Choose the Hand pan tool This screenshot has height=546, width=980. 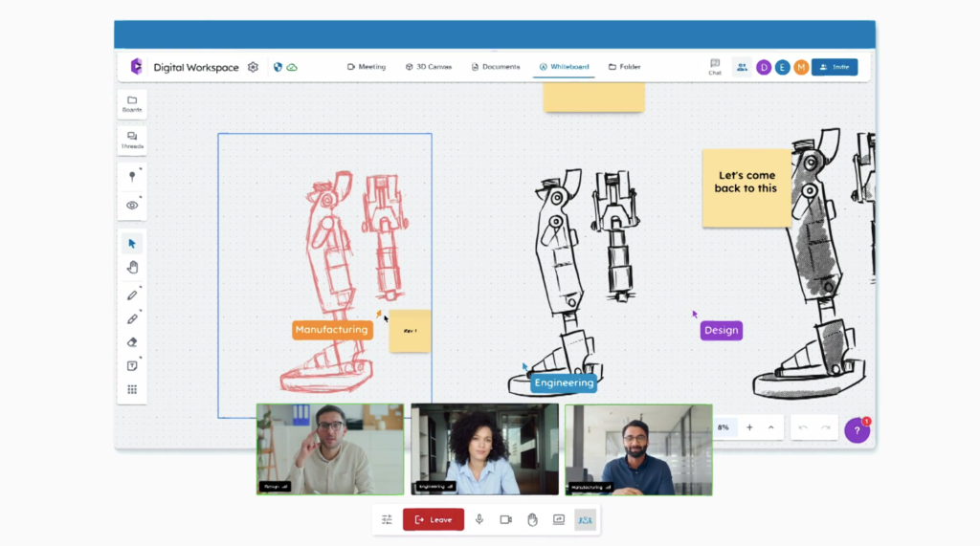pyautogui.click(x=132, y=268)
